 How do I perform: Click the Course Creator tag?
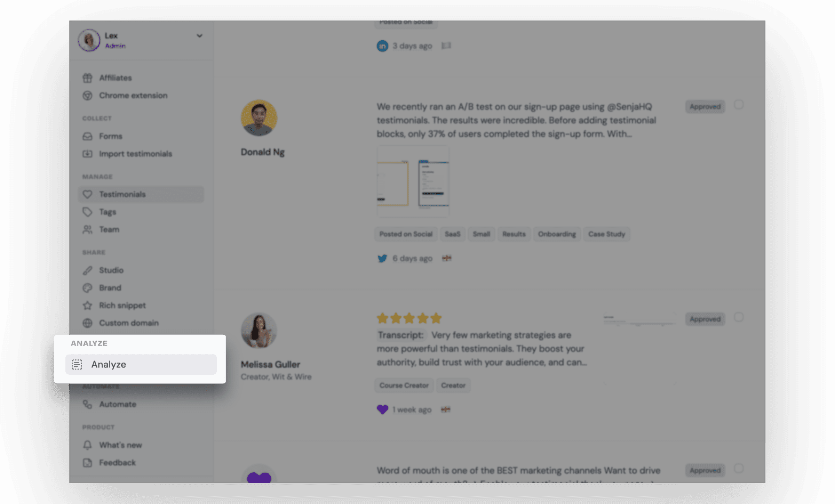click(404, 385)
